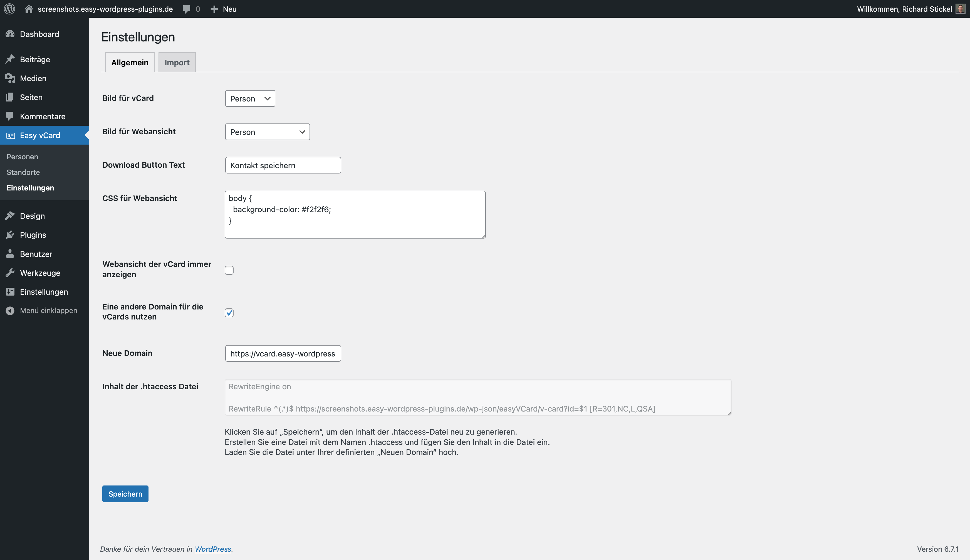The width and height of the screenshot is (970, 560).
Task: Open Plugins menu item
Action: coord(44,235)
